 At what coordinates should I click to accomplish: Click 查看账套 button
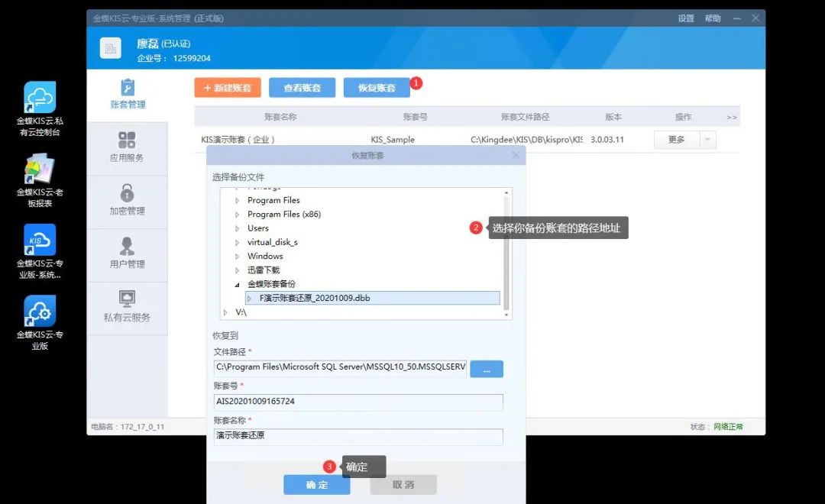click(x=302, y=88)
